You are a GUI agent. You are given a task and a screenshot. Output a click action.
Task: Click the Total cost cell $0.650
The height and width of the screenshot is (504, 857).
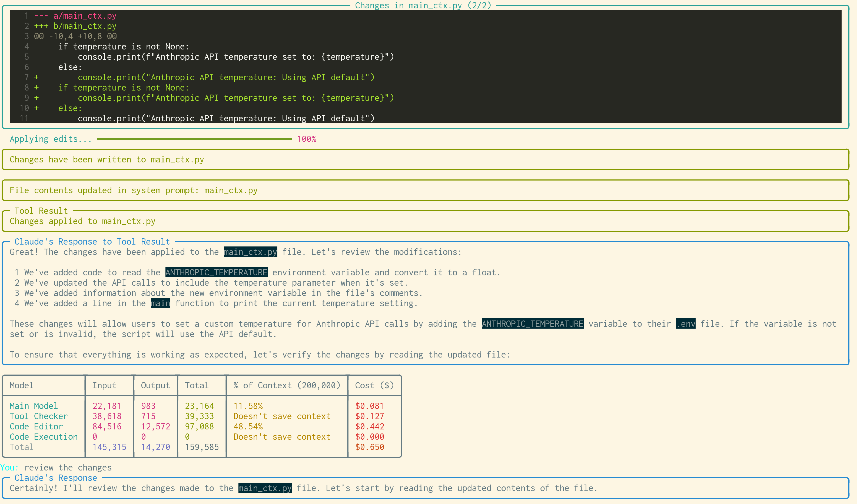click(369, 447)
